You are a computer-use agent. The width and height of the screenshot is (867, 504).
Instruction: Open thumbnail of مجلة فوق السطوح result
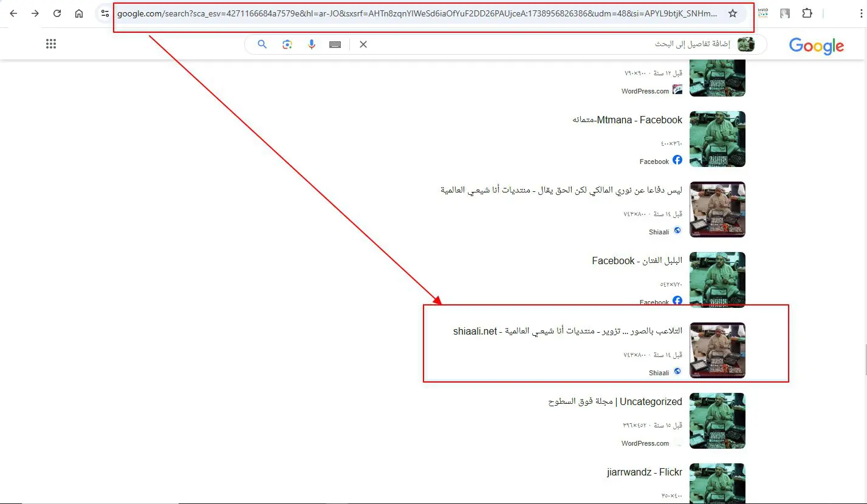click(x=718, y=421)
